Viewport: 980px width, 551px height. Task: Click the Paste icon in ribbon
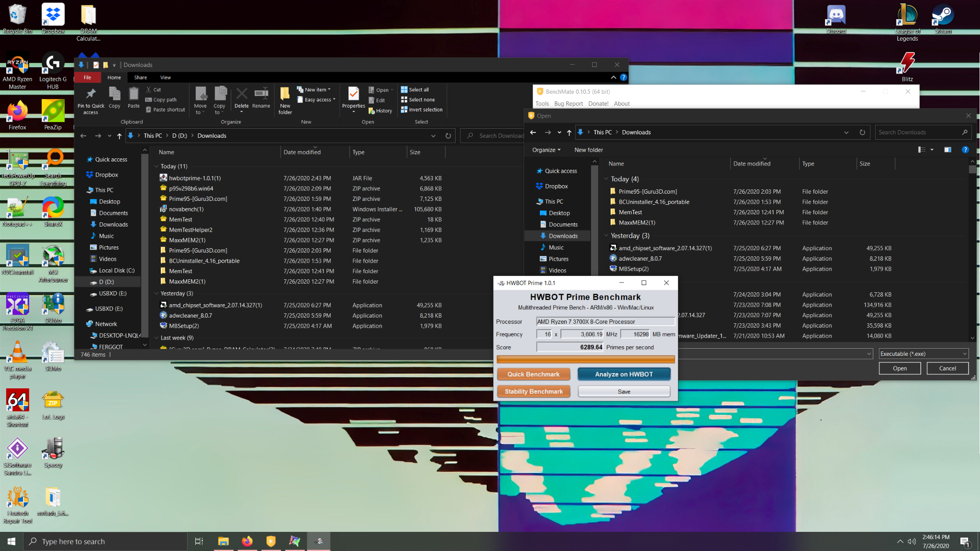click(134, 97)
